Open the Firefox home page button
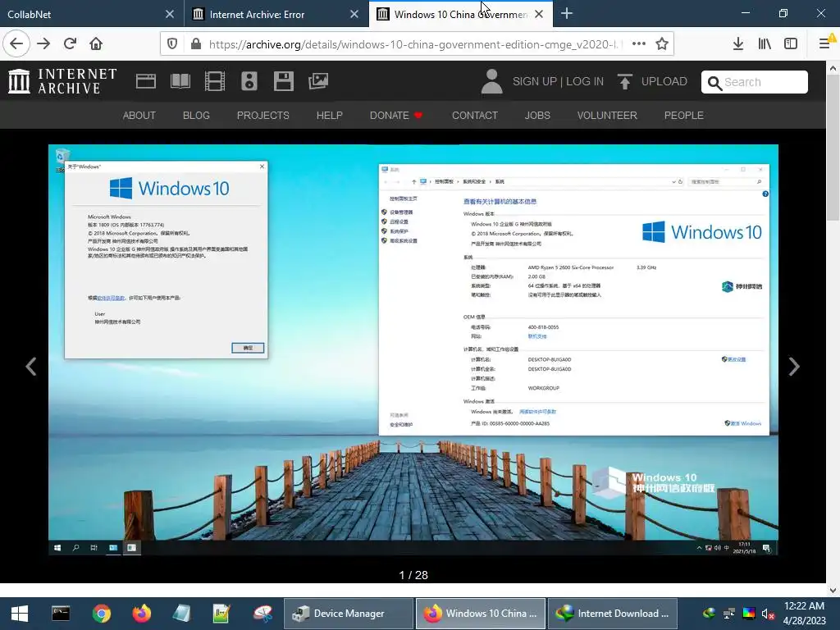This screenshot has height=630, width=840. point(96,44)
